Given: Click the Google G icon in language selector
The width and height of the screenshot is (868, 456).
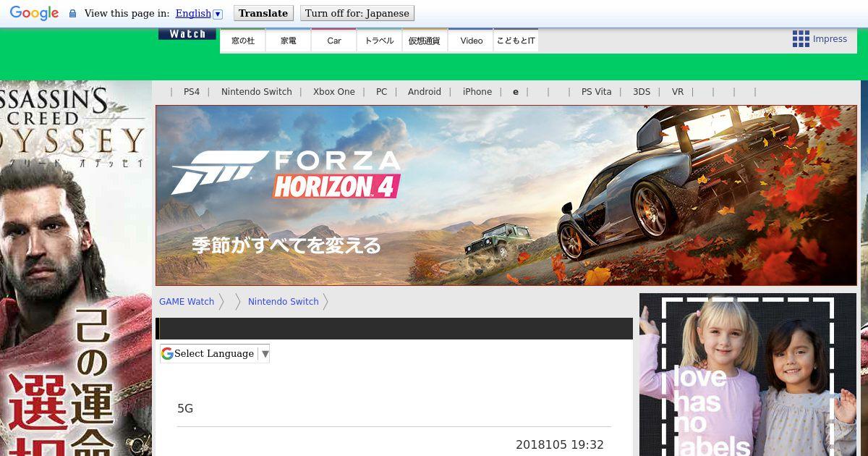Looking at the screenshot, I should click(167, 353).
